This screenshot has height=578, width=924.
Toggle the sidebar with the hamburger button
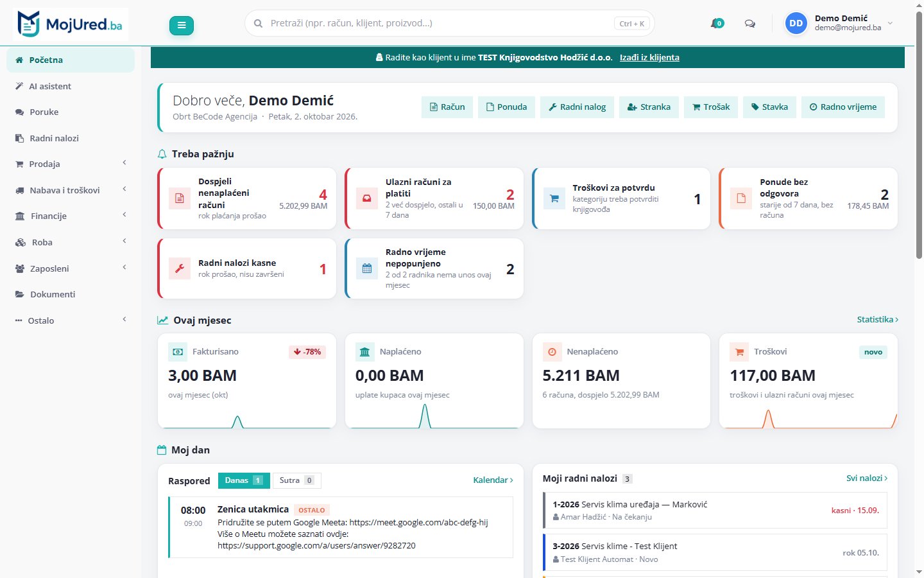click(x=182, y=25)
